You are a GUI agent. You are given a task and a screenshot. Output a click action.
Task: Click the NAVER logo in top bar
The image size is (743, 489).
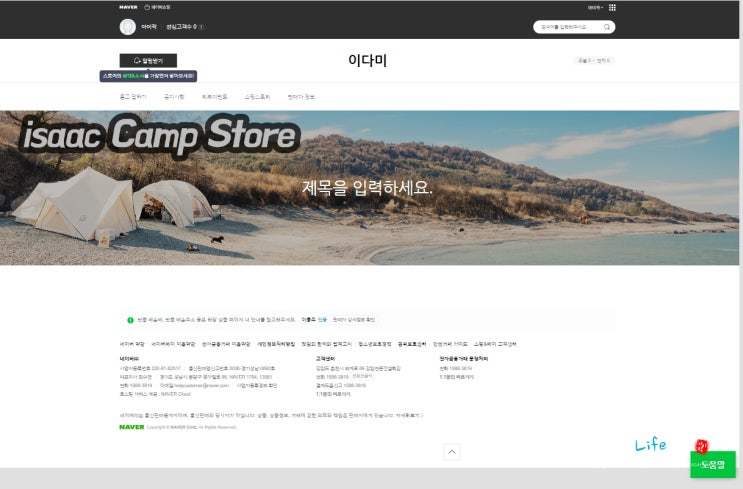pyautogui.click(x=128, y=7)
